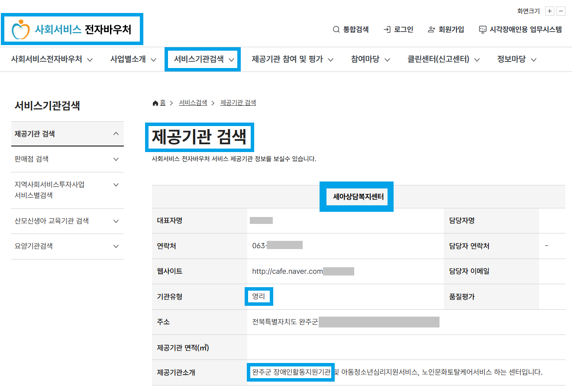The height and width of the screenshot is (392, 572).
Task: Open the 통합검색 search icon
Action: (x=336, y=29)
